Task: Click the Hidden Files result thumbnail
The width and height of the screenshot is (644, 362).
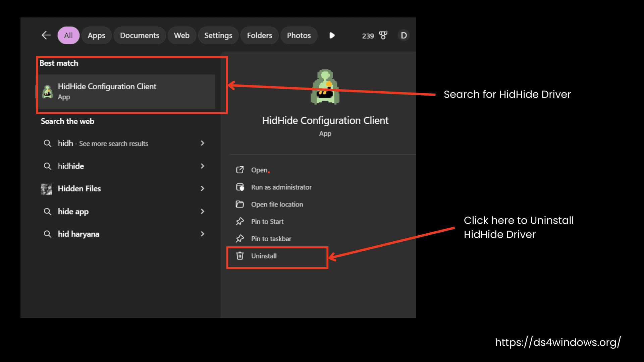Action: click(x=47, y=189)
